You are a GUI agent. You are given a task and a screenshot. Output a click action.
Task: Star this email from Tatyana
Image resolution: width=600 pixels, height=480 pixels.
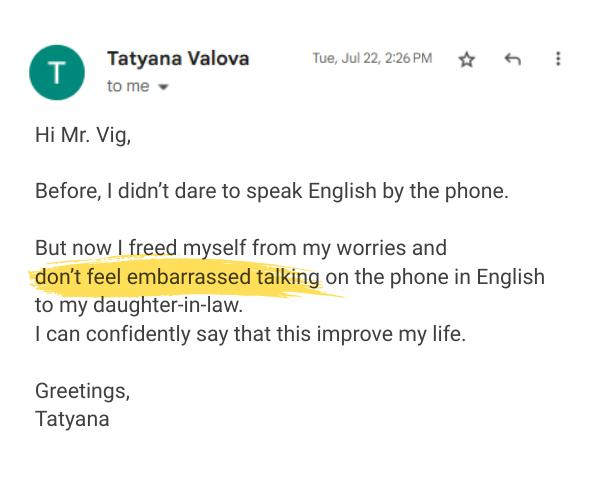pyautogui.click(x=466, y=60)
